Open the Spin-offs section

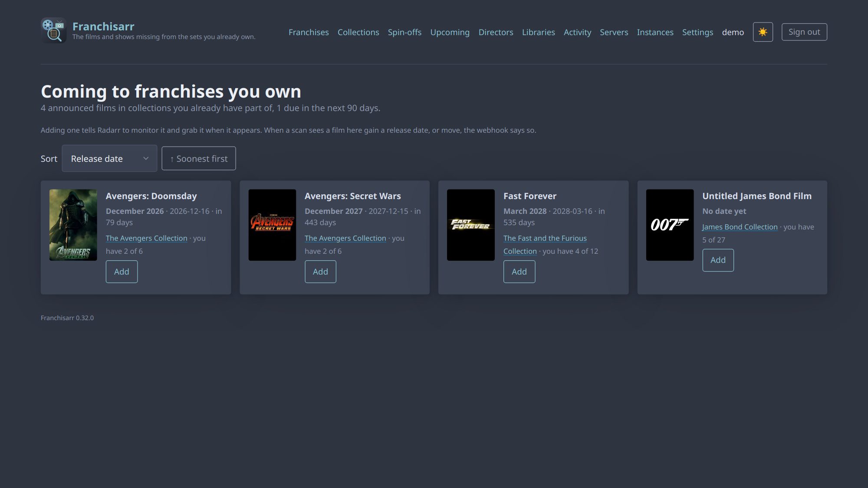(404, 32)
